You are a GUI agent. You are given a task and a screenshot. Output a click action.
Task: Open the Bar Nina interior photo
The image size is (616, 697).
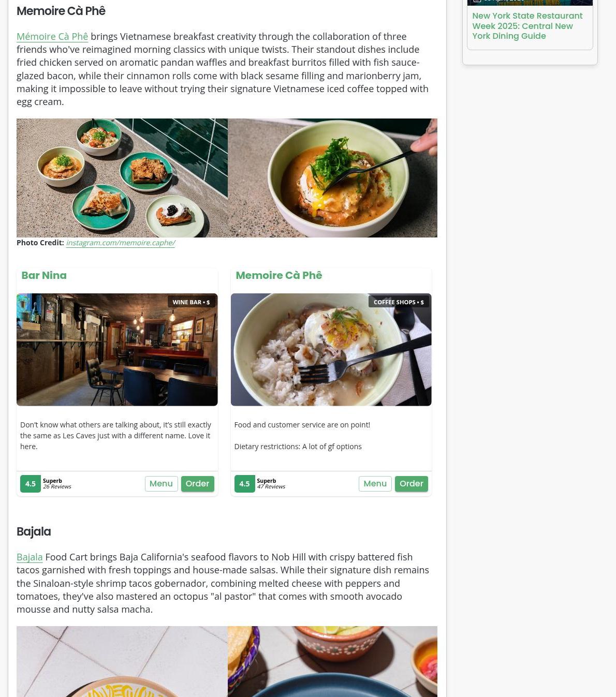117,350
